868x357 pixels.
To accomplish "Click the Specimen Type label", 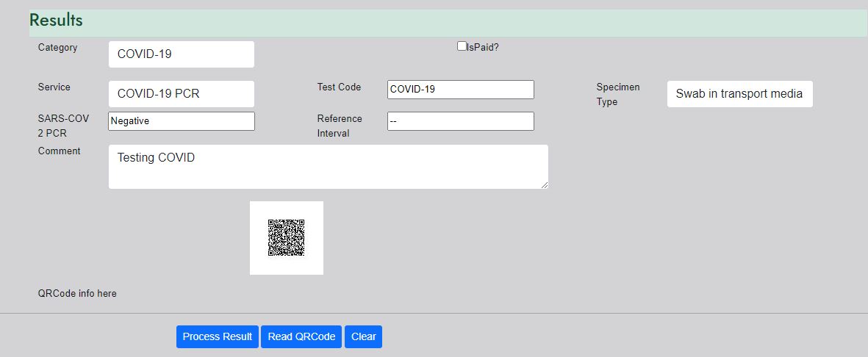I will pyautogui.click(x=618, y=95).
